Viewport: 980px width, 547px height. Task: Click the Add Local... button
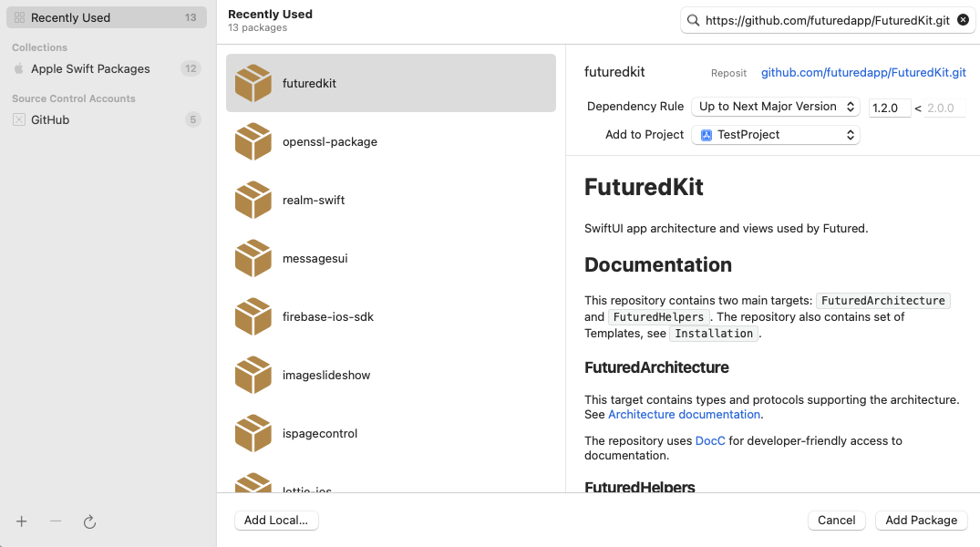276,520
